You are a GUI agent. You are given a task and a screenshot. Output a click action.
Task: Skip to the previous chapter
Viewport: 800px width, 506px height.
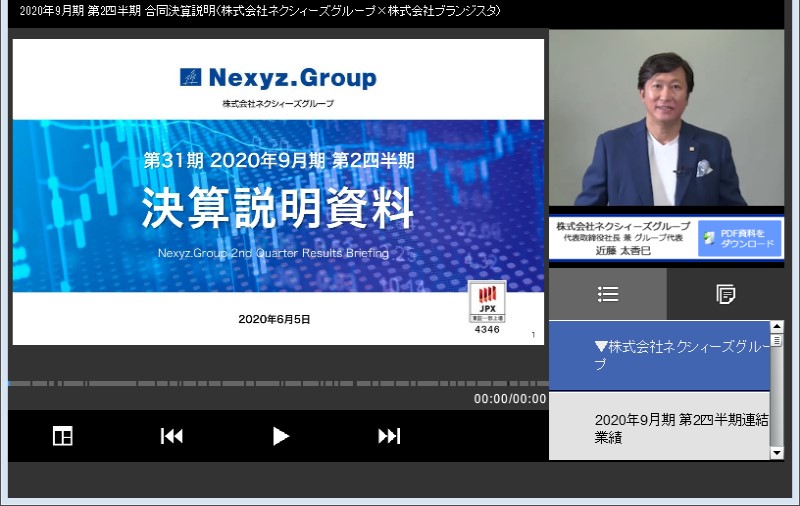point(171,436)
